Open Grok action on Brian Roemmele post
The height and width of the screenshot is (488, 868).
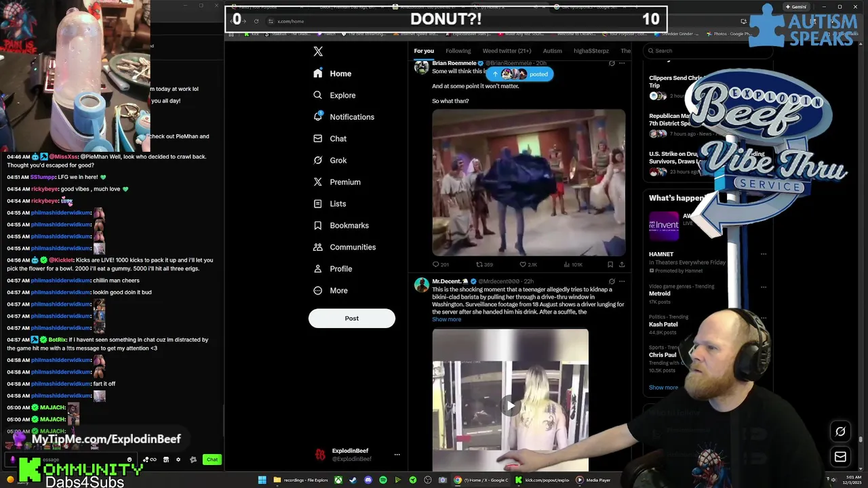(x=612, y=63)
